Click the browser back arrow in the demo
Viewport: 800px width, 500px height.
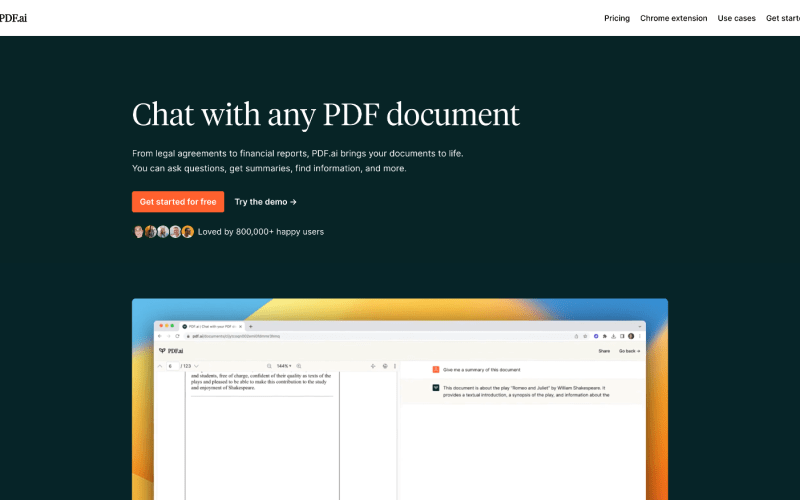coord(160,336)
